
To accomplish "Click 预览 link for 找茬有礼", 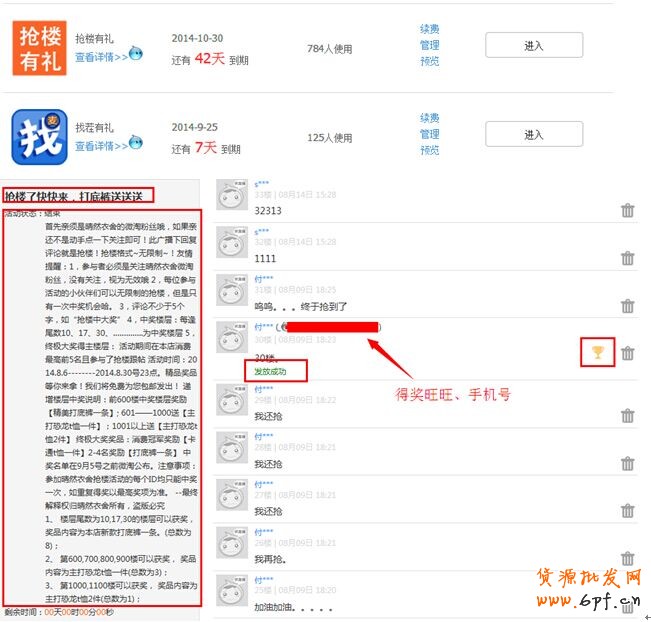I will (x=429, y=150).
